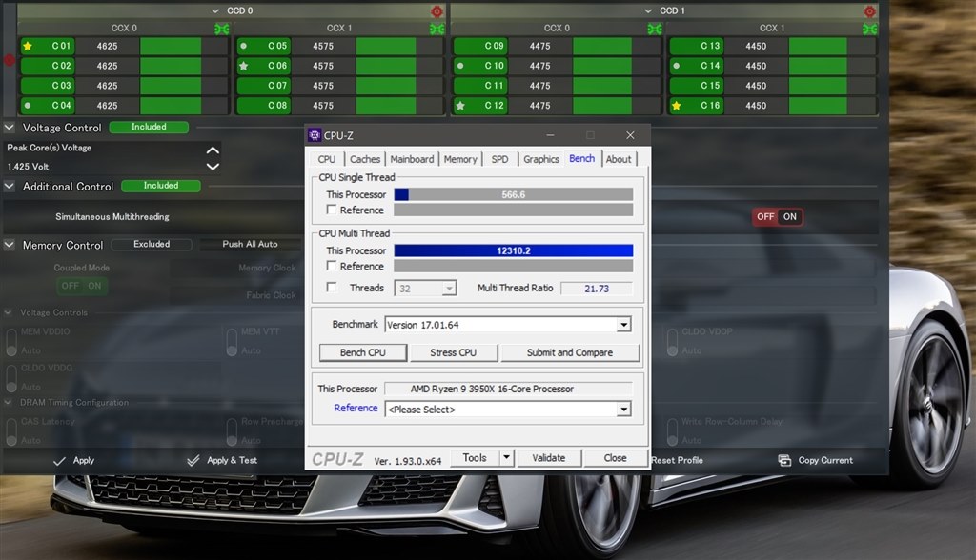Click the white dot marker on core C 10
Image resolution: width=976 pixels, height=560 pixels.
[x=460, y=66]
